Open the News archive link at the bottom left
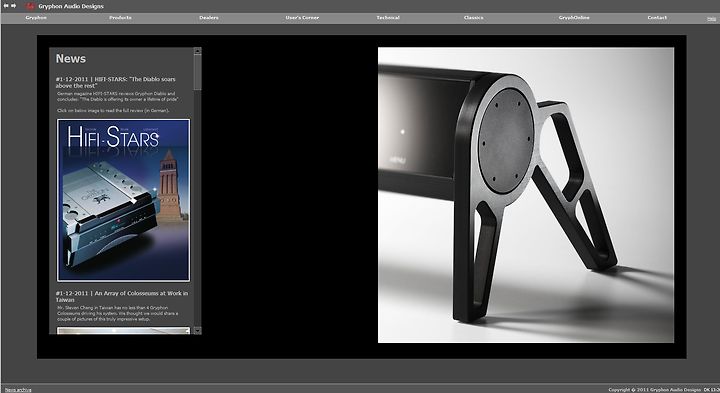This screenshot has width=720, height=393. [18, 390]
